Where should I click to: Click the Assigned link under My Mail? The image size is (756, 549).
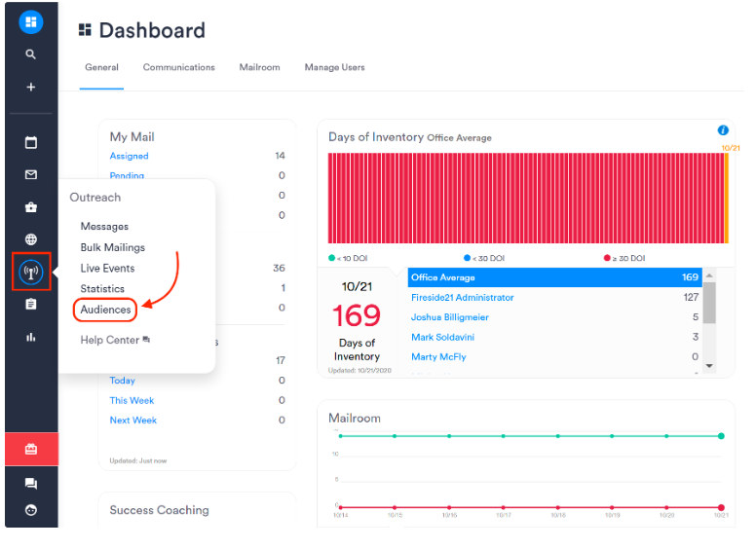pyautogui.click(x=129, y=156)
